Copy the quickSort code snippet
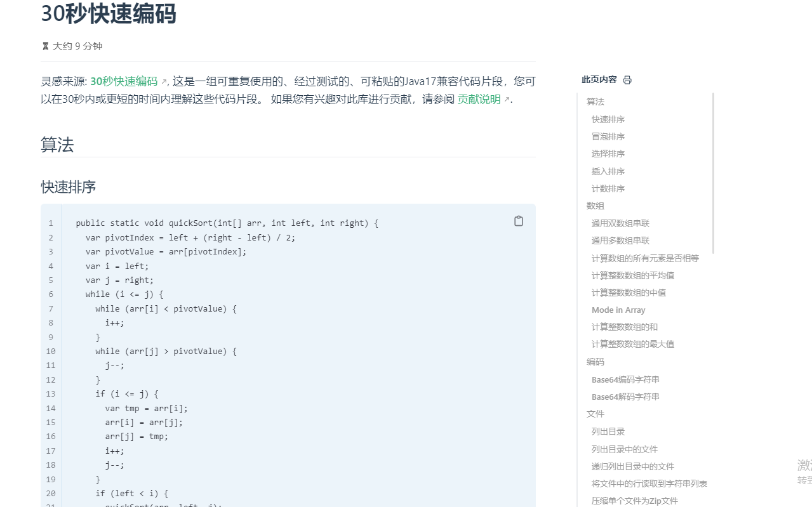The image size is (812, 507). (519, 221)
